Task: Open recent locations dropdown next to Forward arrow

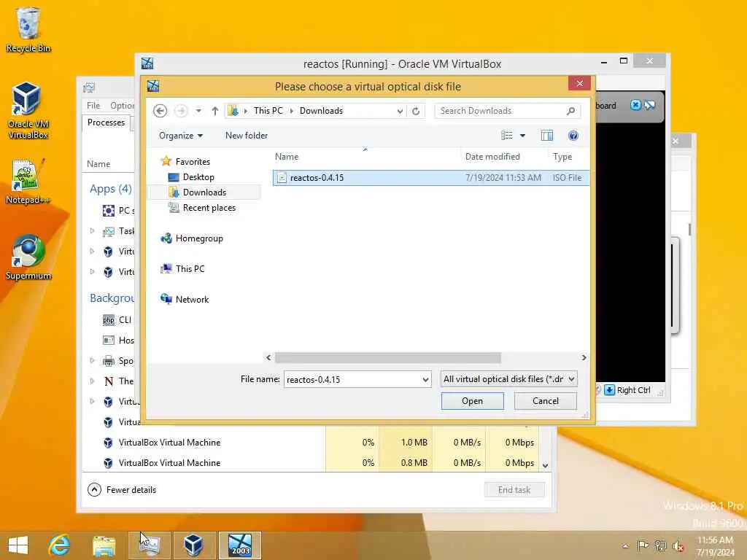Action: (x=198, y=111)
